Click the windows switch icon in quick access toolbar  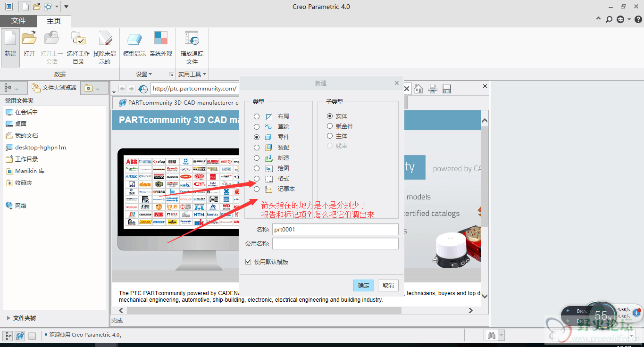[48, 7]
